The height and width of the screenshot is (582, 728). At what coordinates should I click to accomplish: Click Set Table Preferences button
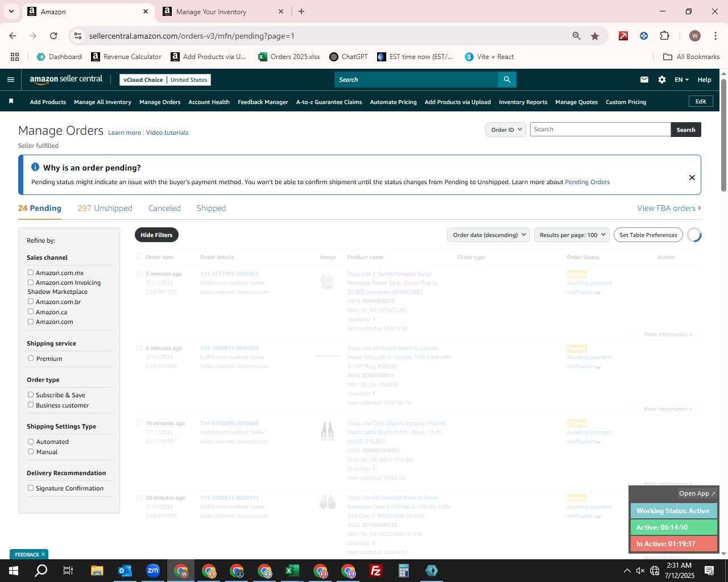point(648,235)
